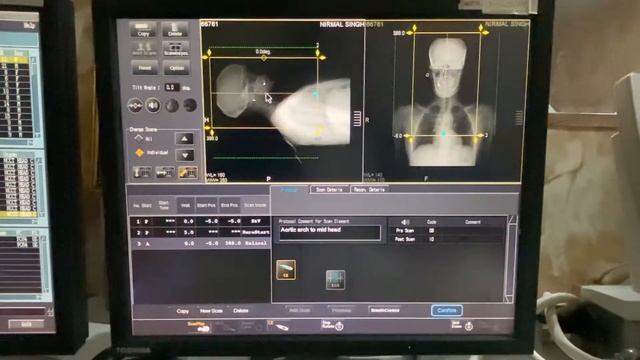Click the Pre Scan voice code cell
Viewport: 640px width, 360px height.
click(432, 231)
